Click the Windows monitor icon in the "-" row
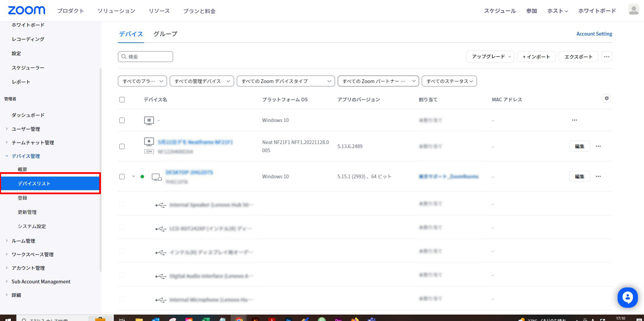 tap(149, 120)
